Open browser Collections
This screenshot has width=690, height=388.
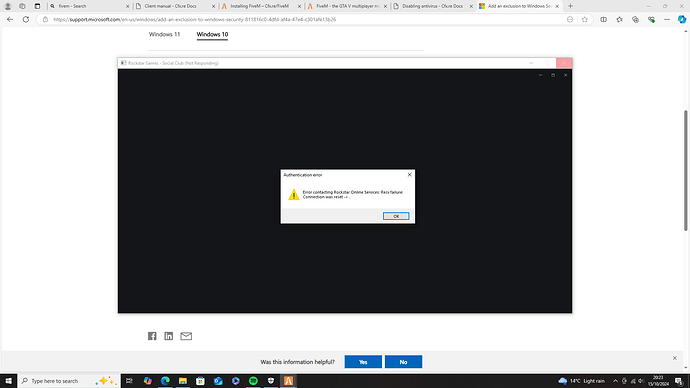point(635,19)
